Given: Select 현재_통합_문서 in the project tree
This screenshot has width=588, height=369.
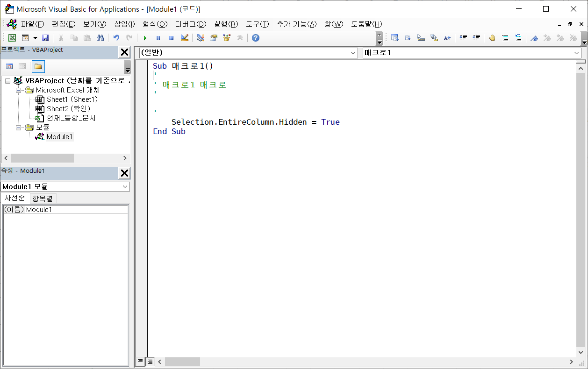Looking at the screenshot, I should (x=71, y=118).
